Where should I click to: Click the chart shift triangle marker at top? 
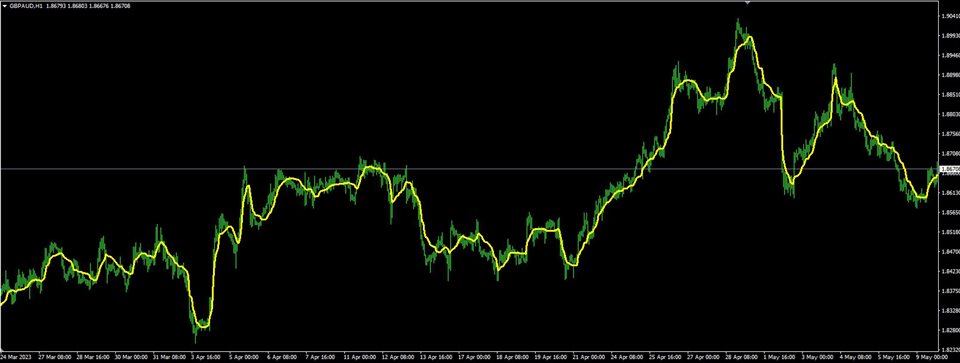(747, 2)
